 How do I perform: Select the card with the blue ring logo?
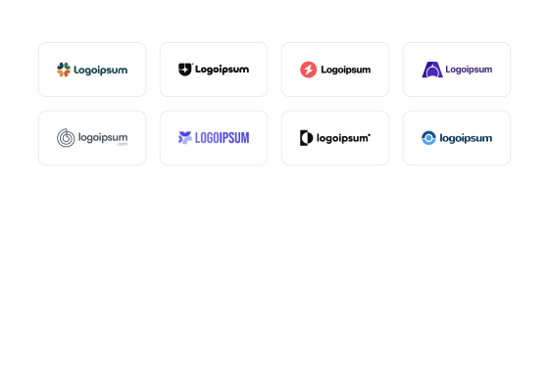coord(457,138)
